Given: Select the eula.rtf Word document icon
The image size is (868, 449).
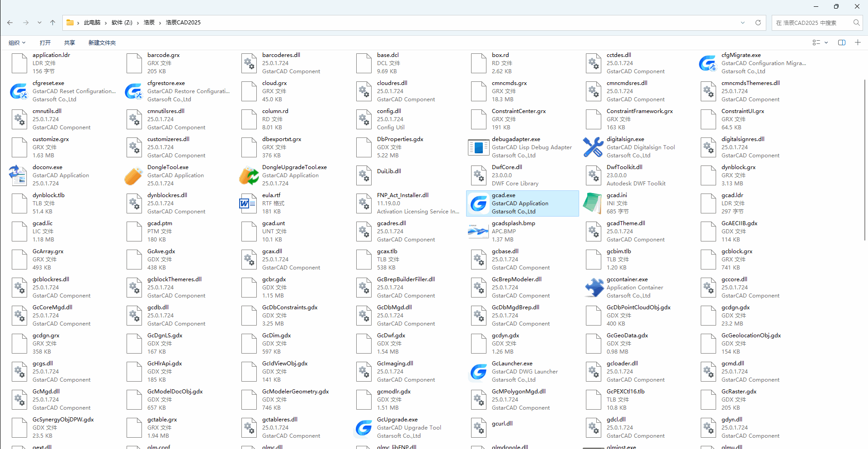Looking at the screenshot, I should [249, 203].
